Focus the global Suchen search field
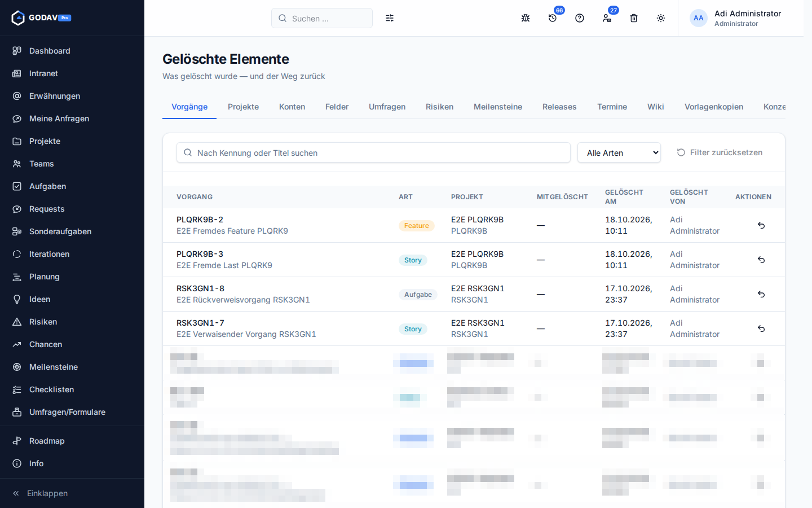812x508 pixels. tap(322, 18)
